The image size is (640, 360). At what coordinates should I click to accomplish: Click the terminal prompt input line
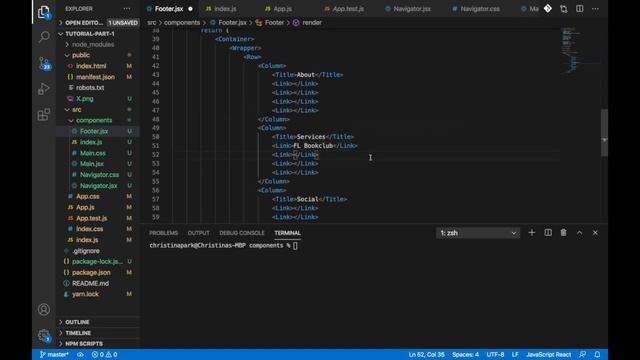click(x=223, y=245)
